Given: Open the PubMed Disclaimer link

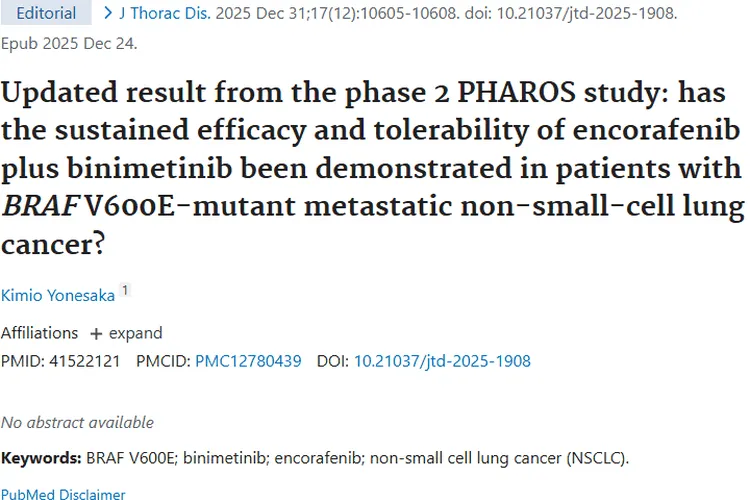Looking at the screenshot, I should [63, 494].
